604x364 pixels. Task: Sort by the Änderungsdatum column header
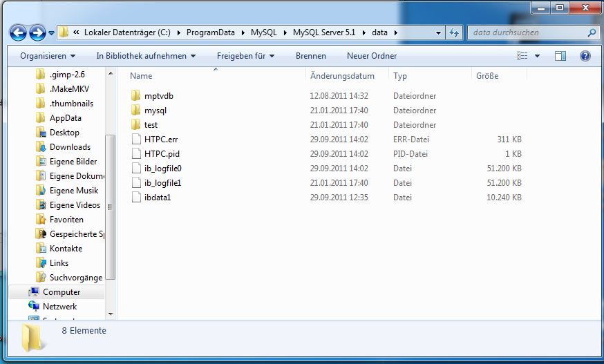point(343,76)
